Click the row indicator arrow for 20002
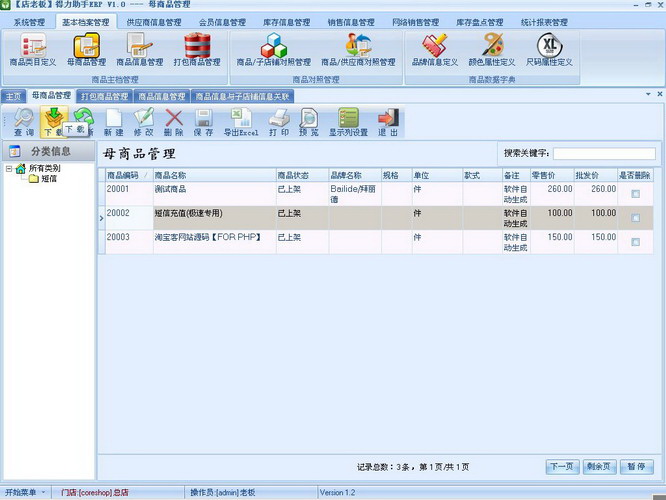The image size is (666, 500). click(x=102, y=218)
